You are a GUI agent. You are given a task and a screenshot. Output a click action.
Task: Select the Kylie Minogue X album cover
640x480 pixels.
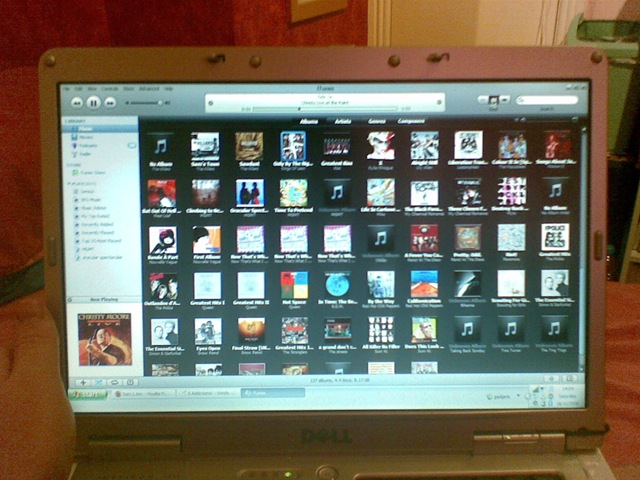pyautogui.click(x=381, y=145)
